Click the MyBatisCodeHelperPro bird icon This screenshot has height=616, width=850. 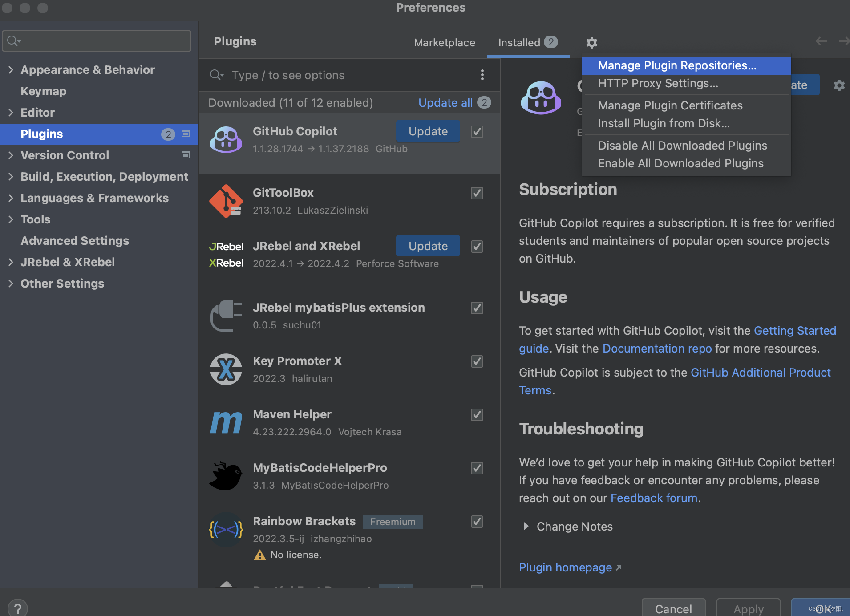click(226, 476)
